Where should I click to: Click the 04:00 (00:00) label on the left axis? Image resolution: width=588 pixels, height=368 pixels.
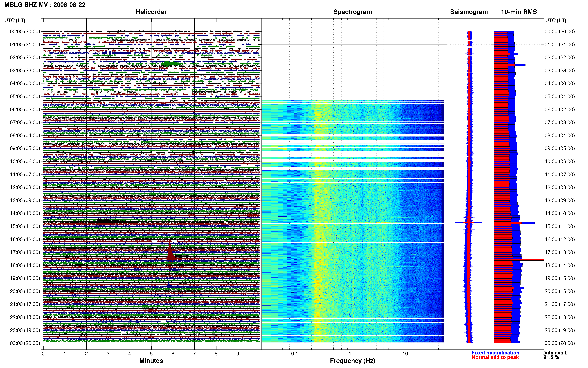[x=25, y=83]
